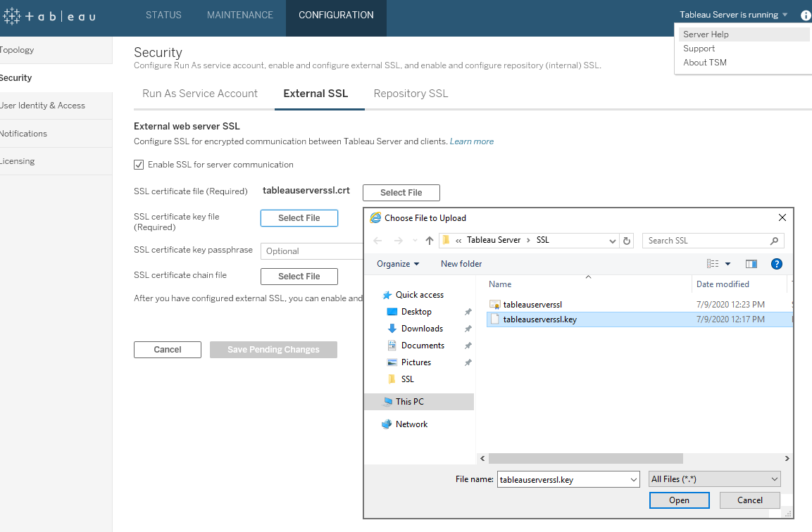The image size is (812, 532).
Task: Refresh the SSL folder listing
Action: tap(627, 241)
